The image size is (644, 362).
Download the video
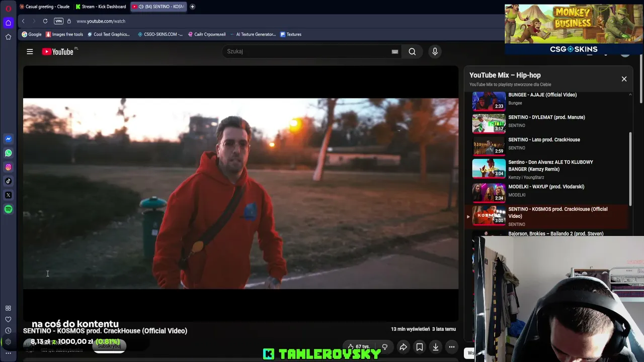point(436,347)
